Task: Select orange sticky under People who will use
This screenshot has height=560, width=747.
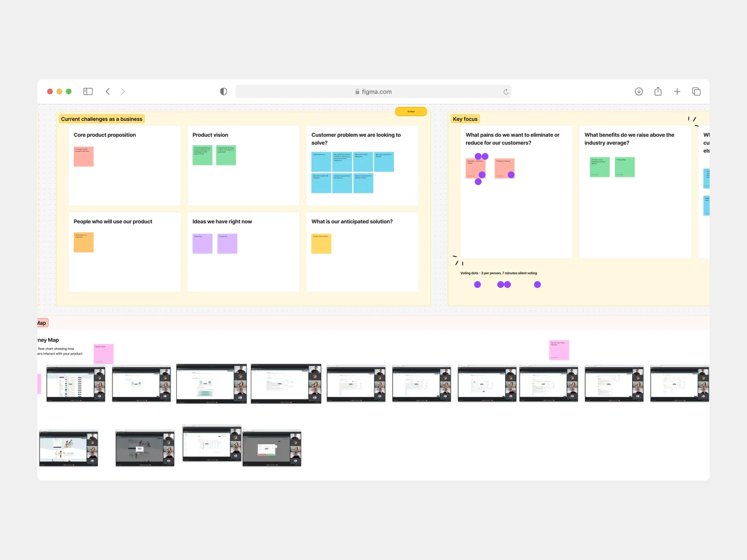Action: (84, 242)
